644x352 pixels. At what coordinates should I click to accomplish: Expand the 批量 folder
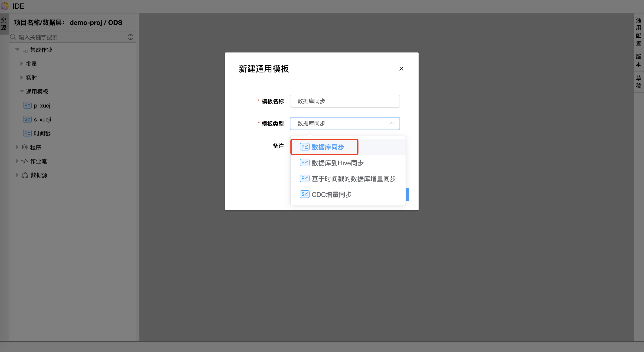pyautogui.click(x=22, y=63)
